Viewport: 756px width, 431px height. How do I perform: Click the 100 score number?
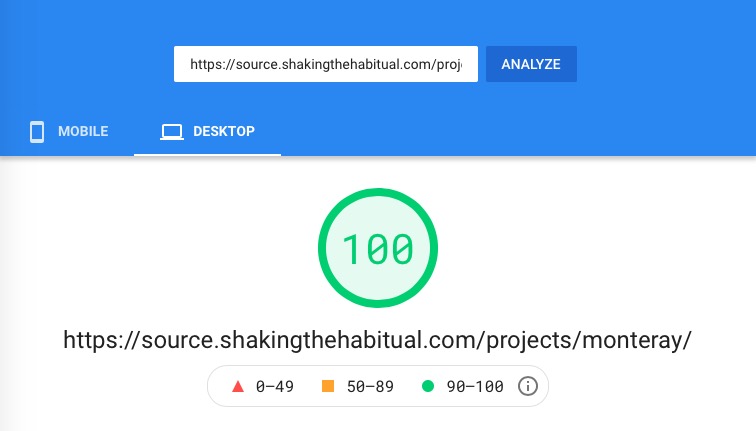pos(378,249)
